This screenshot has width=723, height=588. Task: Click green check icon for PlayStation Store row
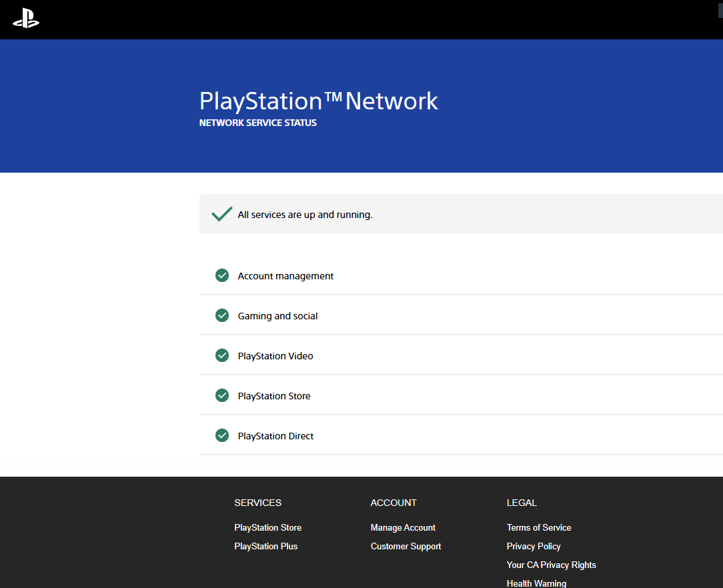tap(222, 396)
